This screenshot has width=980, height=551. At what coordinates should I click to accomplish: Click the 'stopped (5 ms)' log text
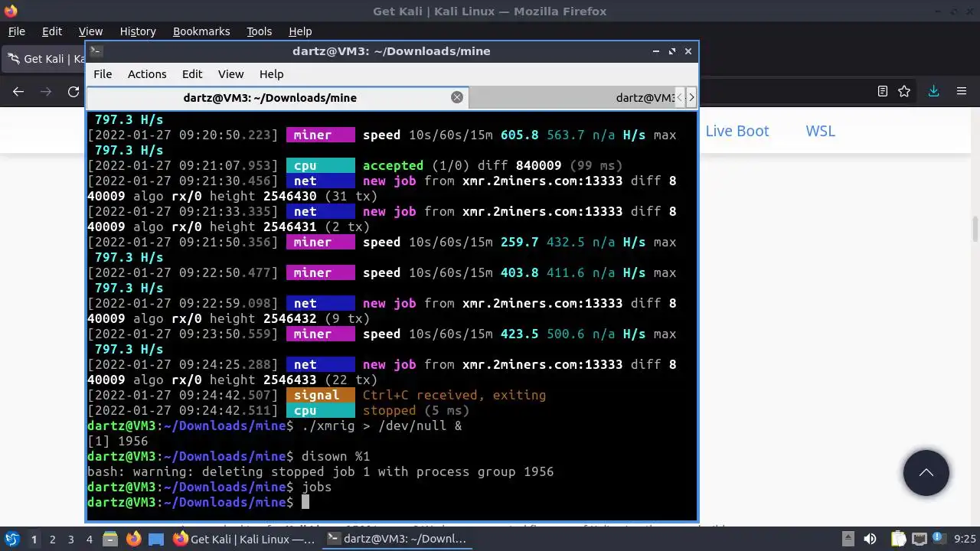coord(416,410)
